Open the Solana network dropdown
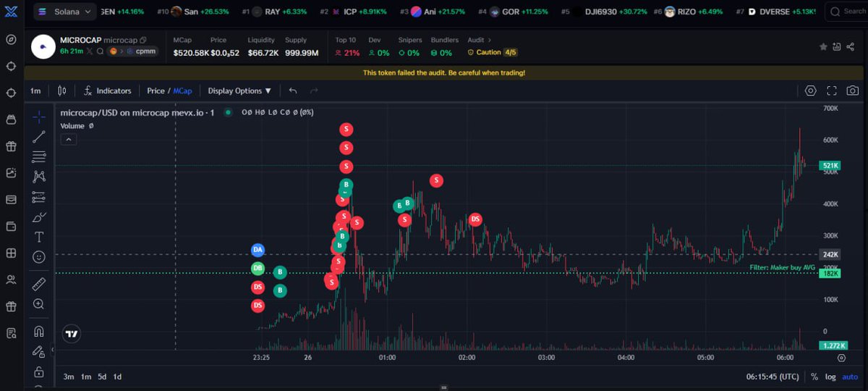 pyautogui.click(x=65, y=12)
